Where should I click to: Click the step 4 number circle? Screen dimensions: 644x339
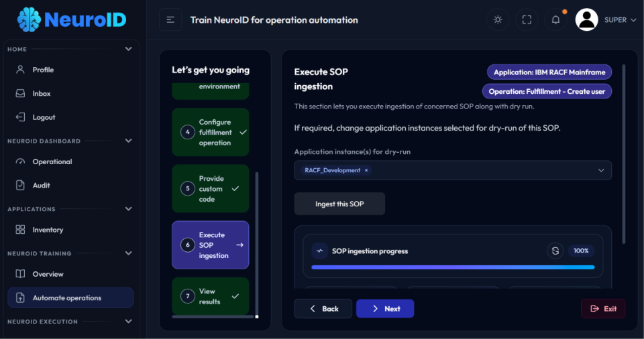188,132
